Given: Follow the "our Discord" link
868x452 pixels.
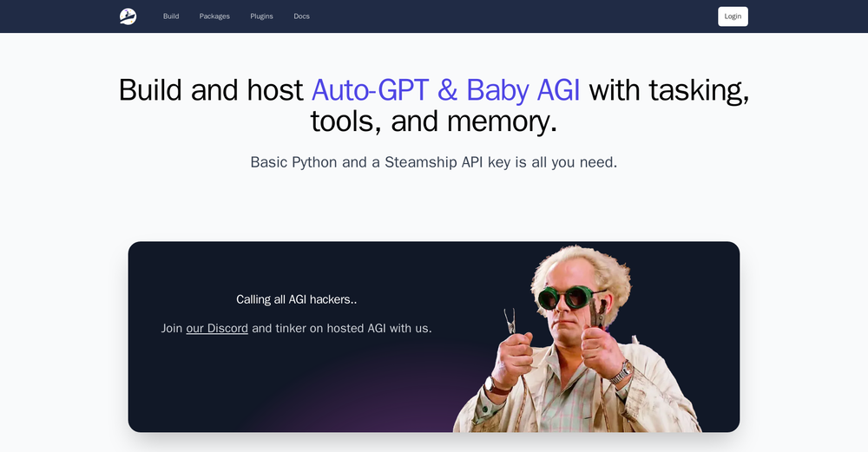Looking at the screenshot, I should pyautogui.click(x=217, y=328).
